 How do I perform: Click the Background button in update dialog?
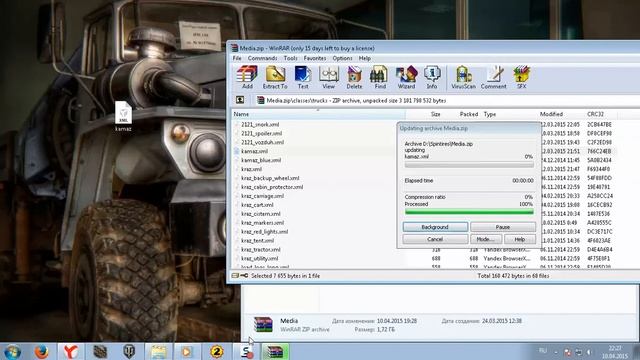point(435,227)
